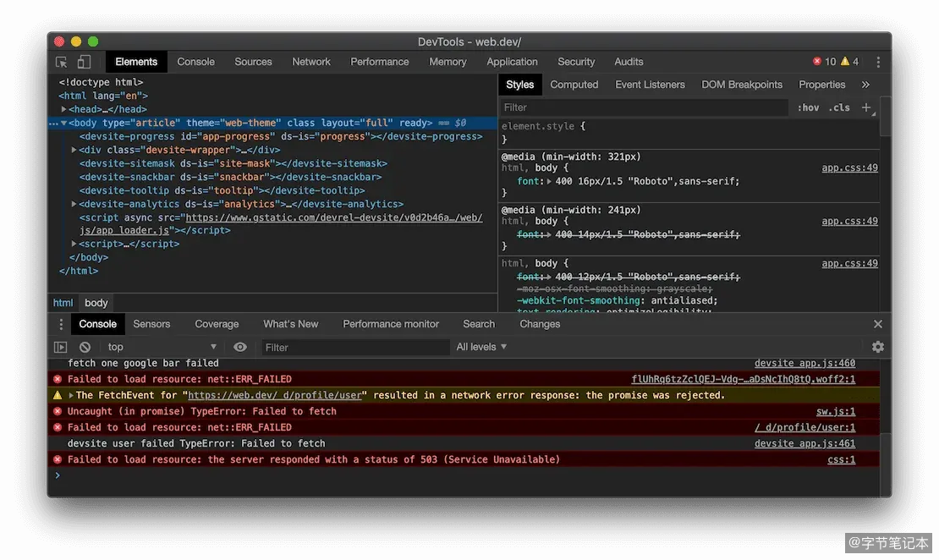
Task: Create live expression with the eye icon
Action: (240, 347)
